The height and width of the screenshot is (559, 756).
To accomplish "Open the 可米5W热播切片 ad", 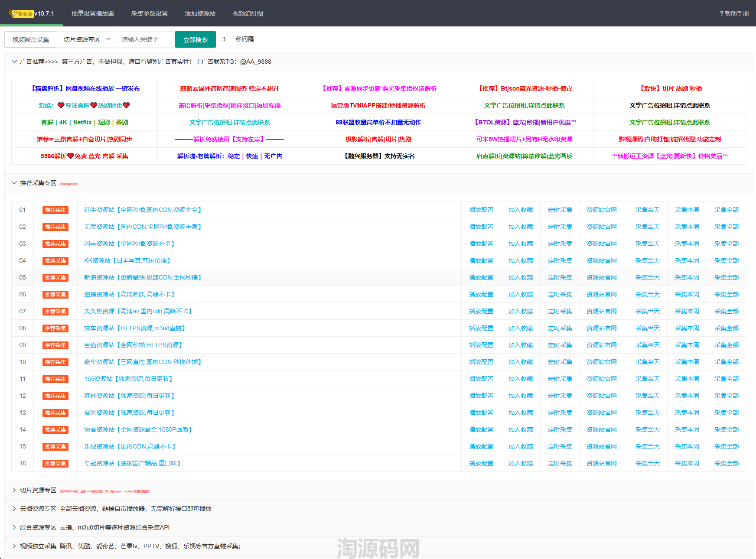I will coord(524,139).
